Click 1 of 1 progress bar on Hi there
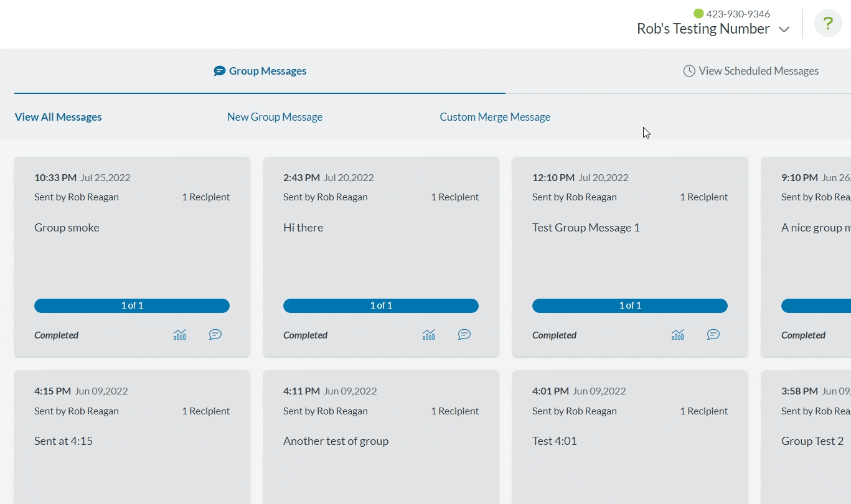 click(381, 306)
